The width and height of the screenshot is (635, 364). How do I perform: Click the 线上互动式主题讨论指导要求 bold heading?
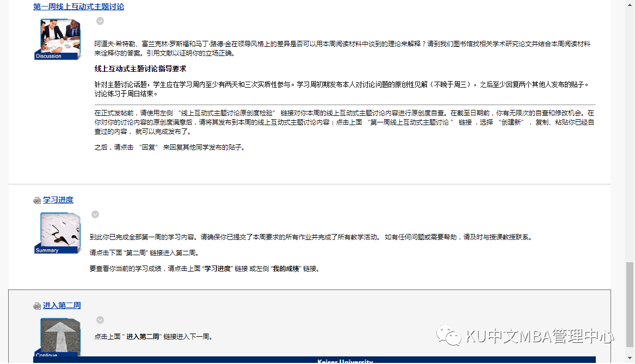click(x=140, y=69)
